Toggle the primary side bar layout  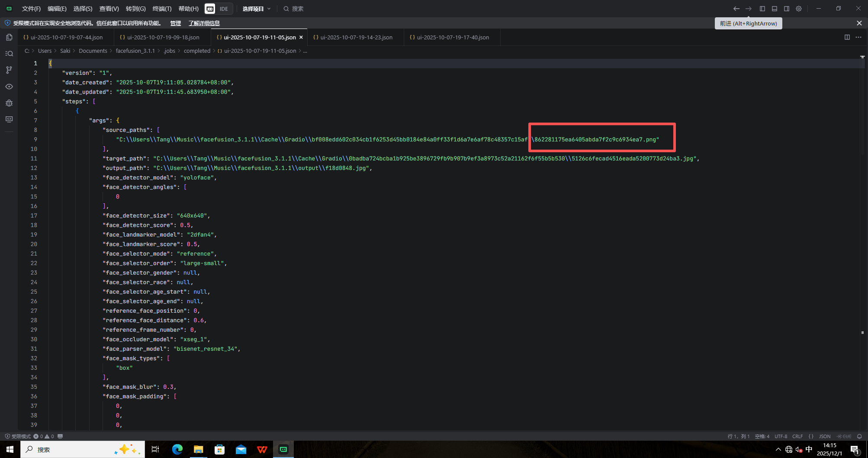(762, 9)
